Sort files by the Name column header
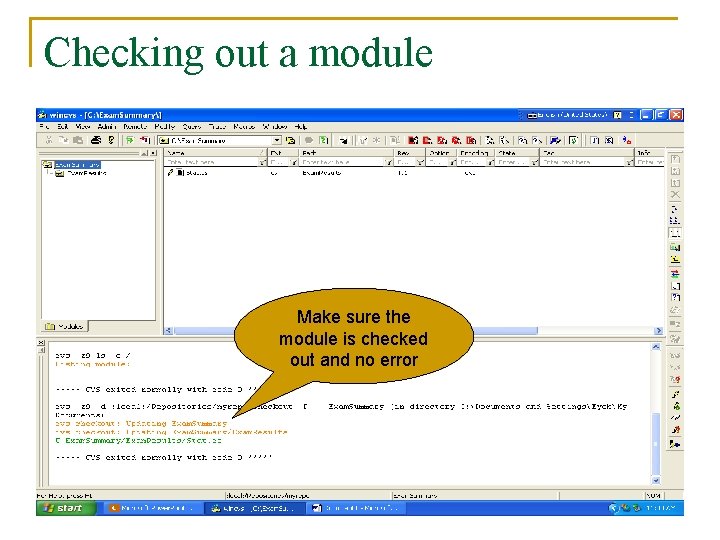This screenshot has height=540, width=720. (x=215, y=152)
